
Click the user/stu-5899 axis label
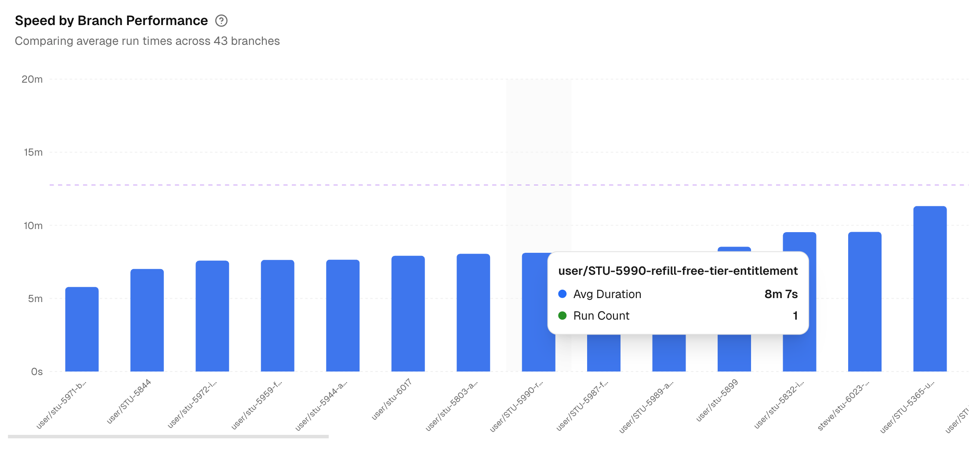tap(717, 400)
